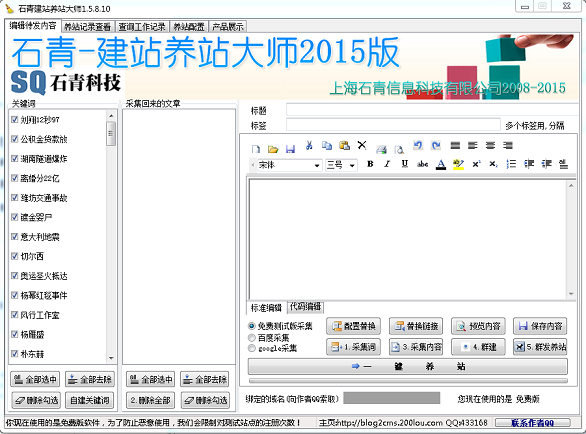Click the floppy disk save icon in toolbar
Screen dimensions: 586x434
coord(290,149)
